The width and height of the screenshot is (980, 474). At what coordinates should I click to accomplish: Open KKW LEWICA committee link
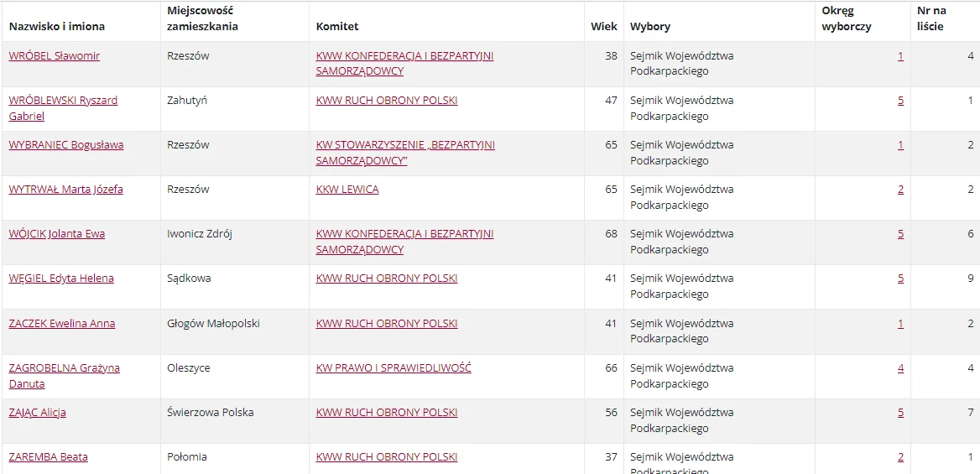[x=347, y=190]
